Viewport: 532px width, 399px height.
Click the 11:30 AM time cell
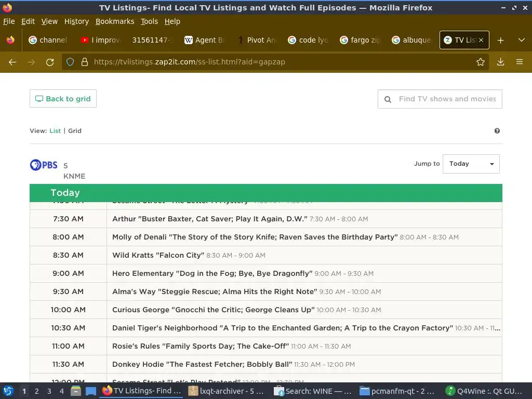68,364
